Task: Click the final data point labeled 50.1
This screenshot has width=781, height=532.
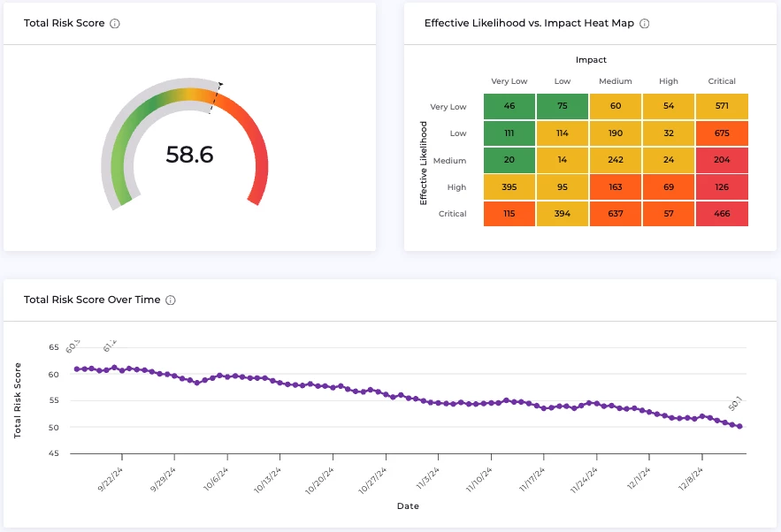Action: pyautogui.click(x=740, y=427)
